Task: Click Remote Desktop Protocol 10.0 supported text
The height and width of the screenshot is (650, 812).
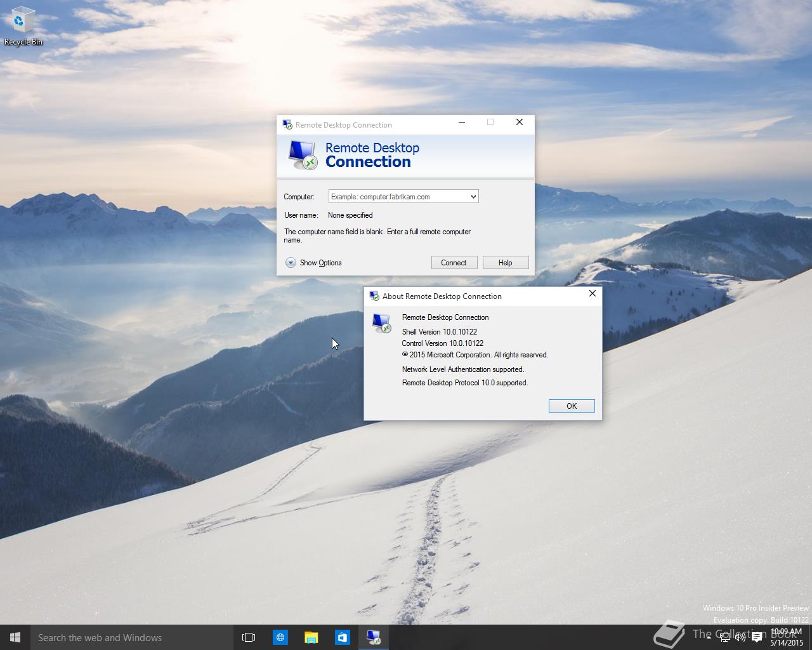Action: 465,383
